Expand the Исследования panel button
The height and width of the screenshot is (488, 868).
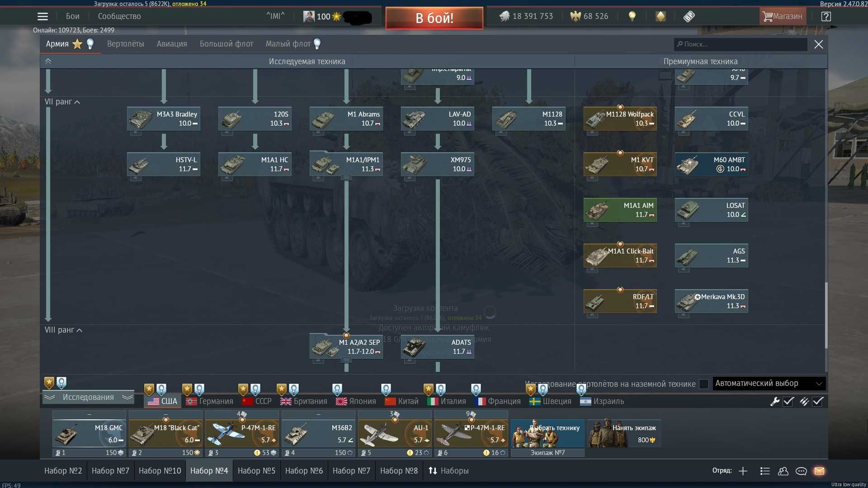click(x=88, y=397)
